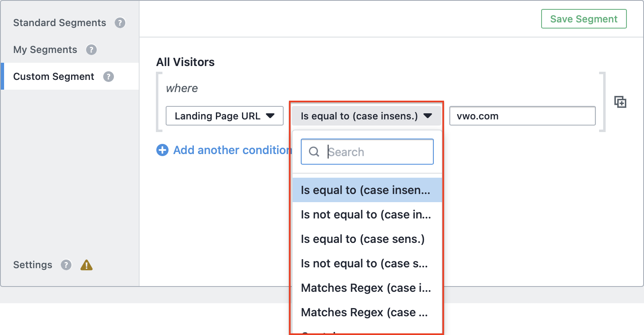The height and width of the screenshot is (335, 644).
Task: Click help icon beside Settings
Action: click(66, 265)
